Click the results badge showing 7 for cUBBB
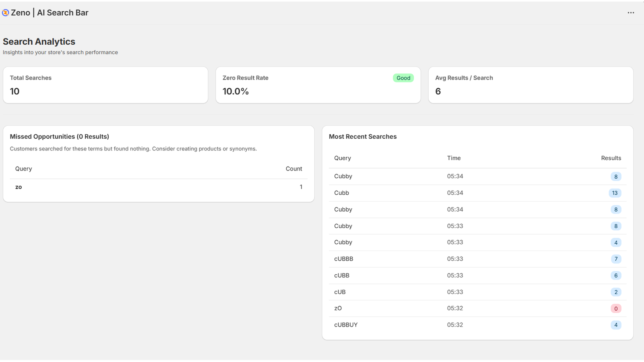This screenshot has width=644, height=362. point(616,259)
